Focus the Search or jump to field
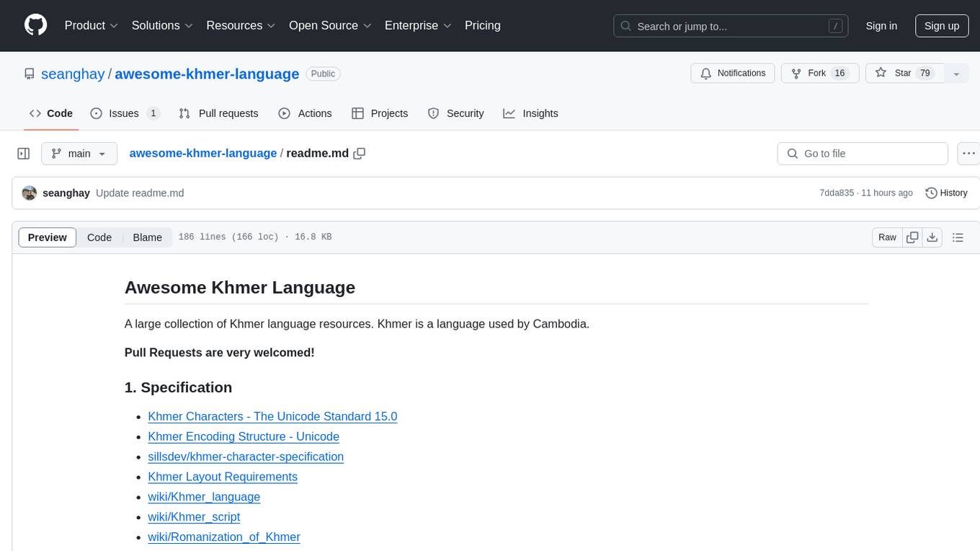The image size is (980, 551). click(x=731, y=26)
